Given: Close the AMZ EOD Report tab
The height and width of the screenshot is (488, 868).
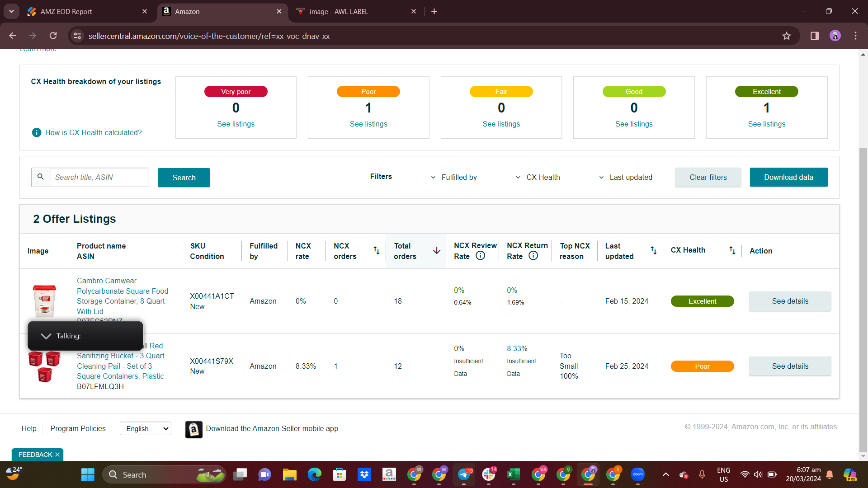Looking at the screenshot, I should pyautogui.click(x=145, y=11).
